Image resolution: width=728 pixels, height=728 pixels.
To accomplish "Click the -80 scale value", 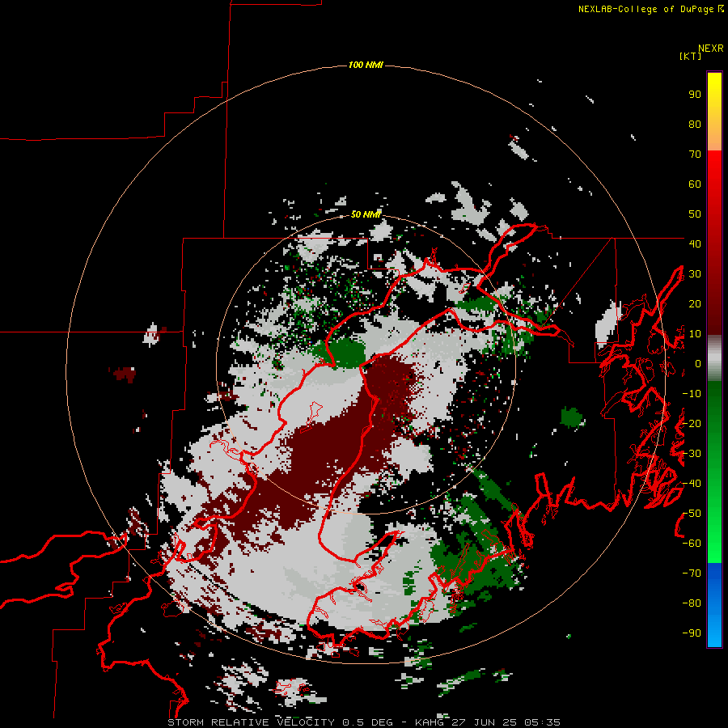I will point(692,603).
